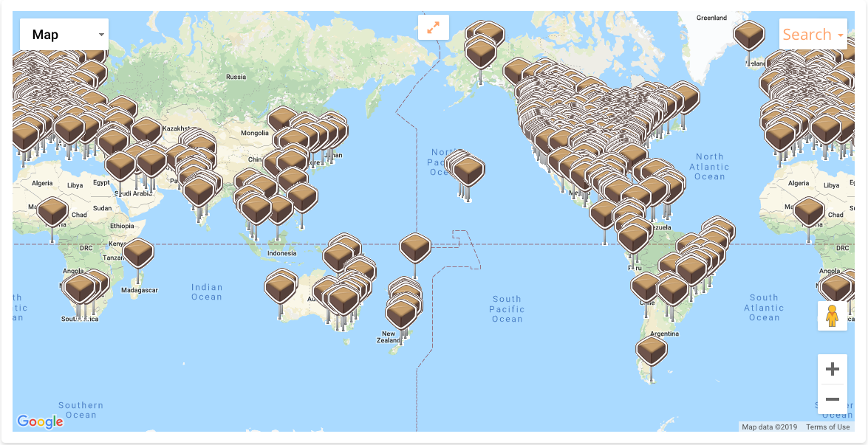868x445 pixels.
Task: Zoom in with the plus button
Action: [832, 369]
